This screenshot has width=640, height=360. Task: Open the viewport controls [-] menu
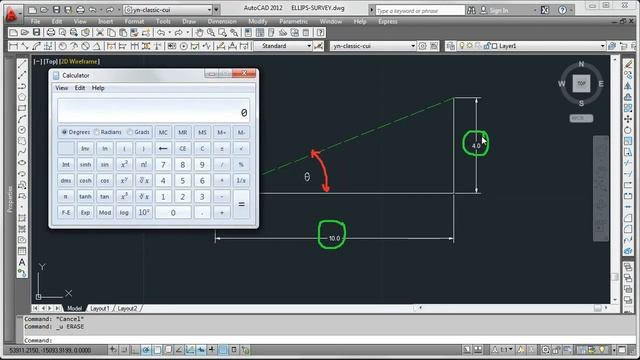click(37, 61)
